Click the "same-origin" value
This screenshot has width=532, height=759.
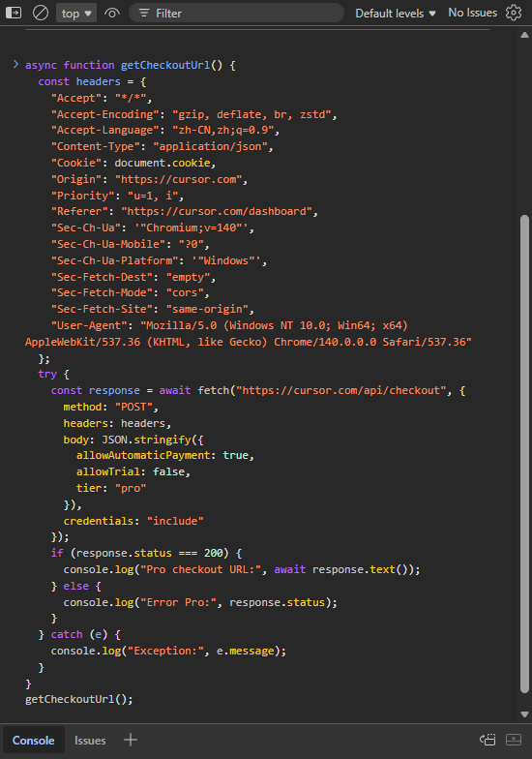(207, 310)
